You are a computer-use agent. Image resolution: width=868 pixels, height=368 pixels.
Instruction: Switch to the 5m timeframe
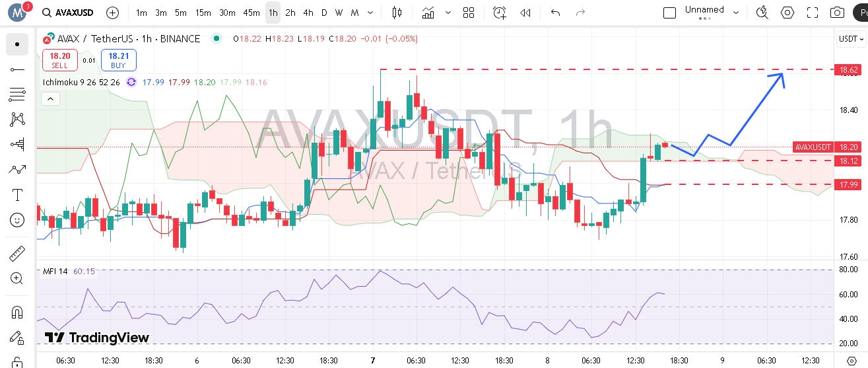[181, 13]
